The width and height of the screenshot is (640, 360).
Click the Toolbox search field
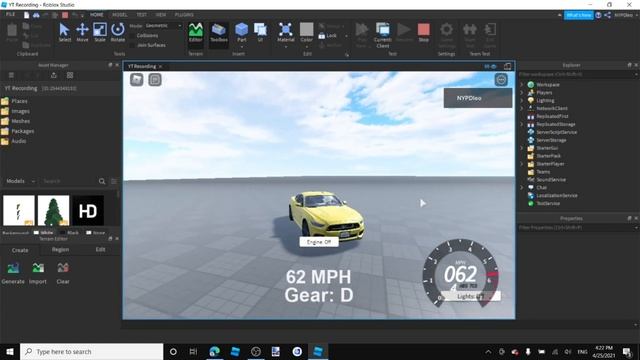[x=69, y=181]
